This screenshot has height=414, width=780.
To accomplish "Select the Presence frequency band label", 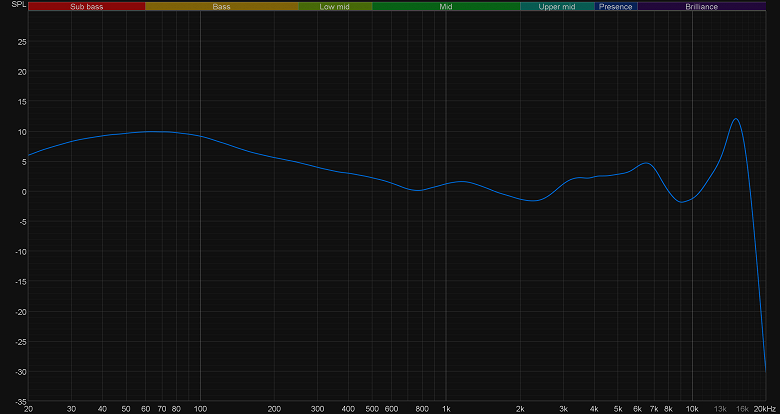I will [x=616, y=7].
